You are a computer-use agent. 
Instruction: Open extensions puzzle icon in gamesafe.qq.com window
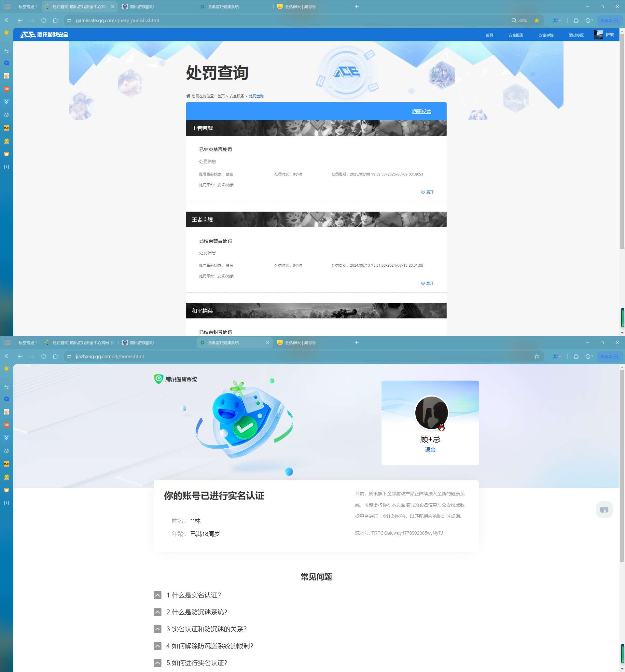click(x=576, y=21)
